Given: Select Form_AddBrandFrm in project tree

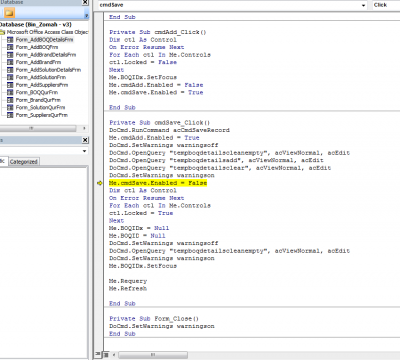Looking at the screenshot, I should tap(38, 62).
